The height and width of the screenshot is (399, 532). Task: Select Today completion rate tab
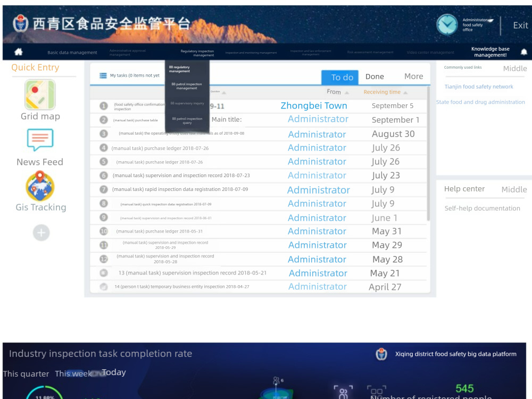[114, 372]
